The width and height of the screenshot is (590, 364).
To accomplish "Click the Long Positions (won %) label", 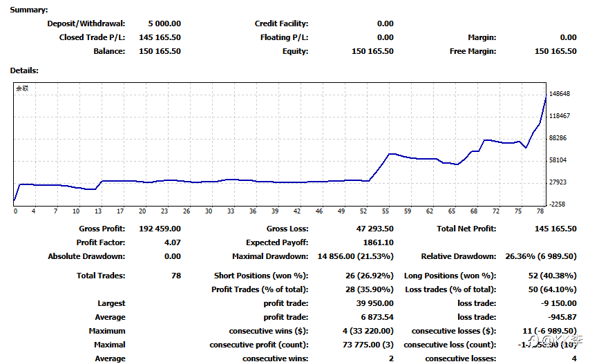I will point(450,276).
